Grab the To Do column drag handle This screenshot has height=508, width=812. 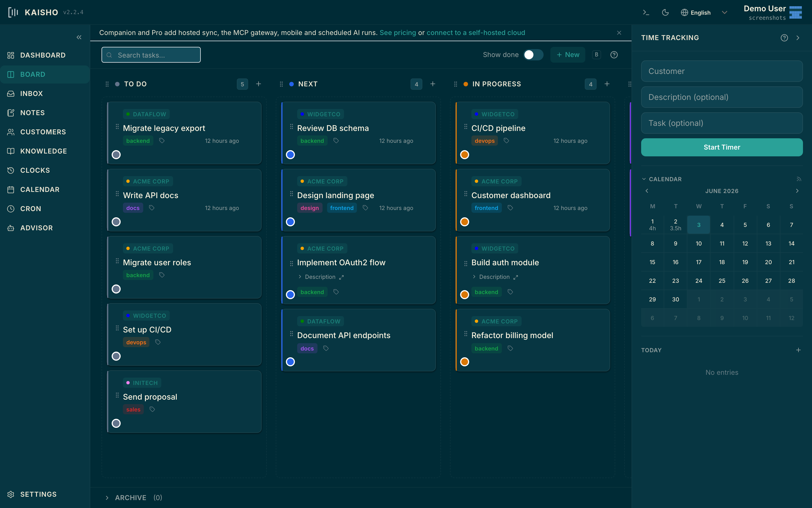[107, 84]
